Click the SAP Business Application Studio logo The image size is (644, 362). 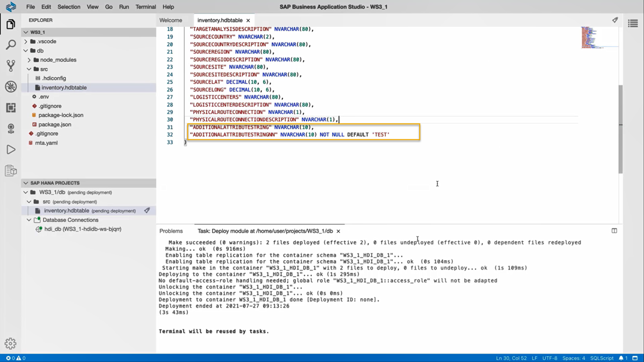(x=11, y=7)
